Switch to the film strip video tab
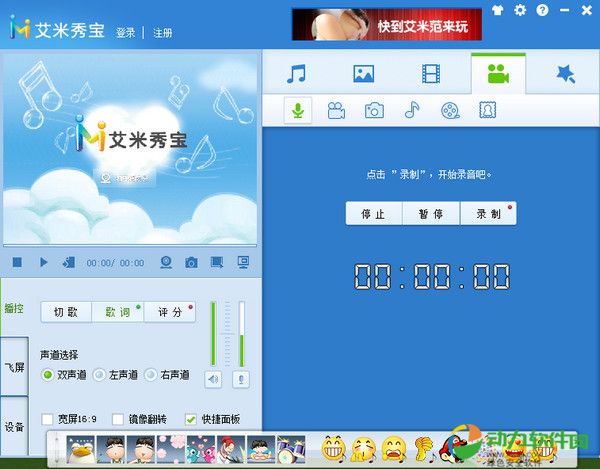 coord(430,73)
